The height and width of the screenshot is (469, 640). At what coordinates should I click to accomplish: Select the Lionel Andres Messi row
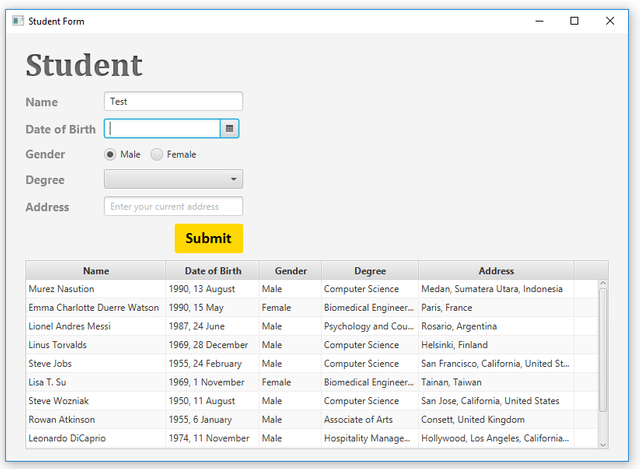[x=312, y=326]
